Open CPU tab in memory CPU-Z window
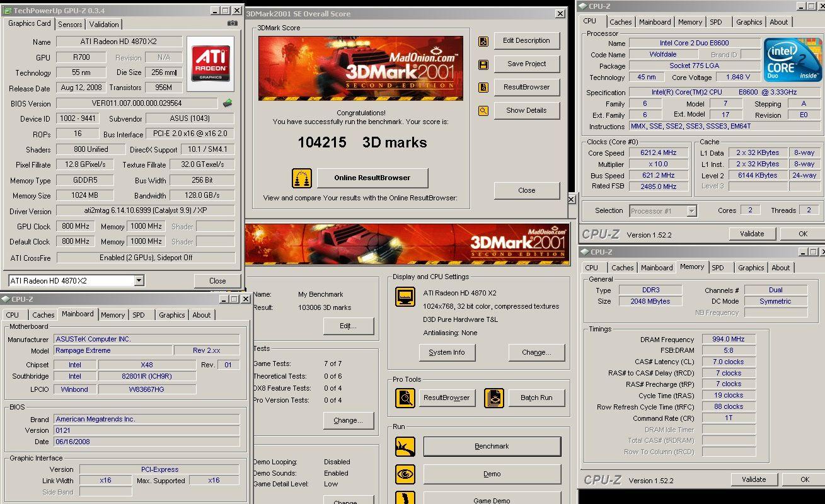The image size is (825, 504). click(591, 268)
